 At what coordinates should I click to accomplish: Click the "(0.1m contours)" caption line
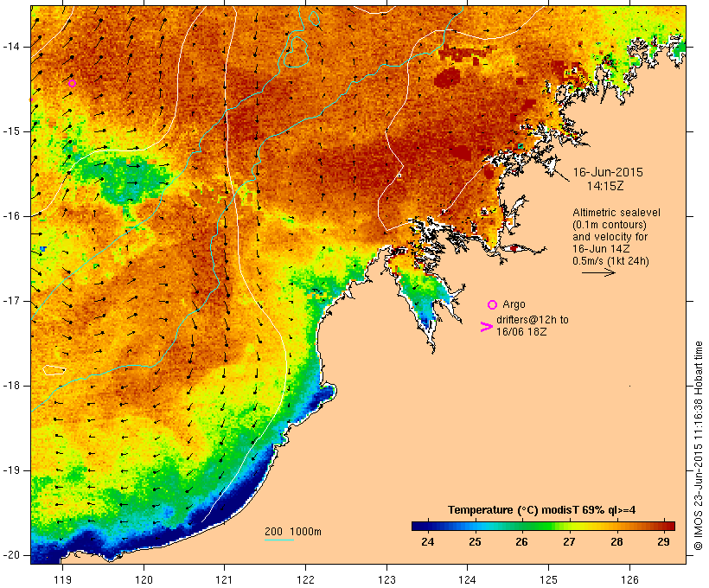[609, 225]
